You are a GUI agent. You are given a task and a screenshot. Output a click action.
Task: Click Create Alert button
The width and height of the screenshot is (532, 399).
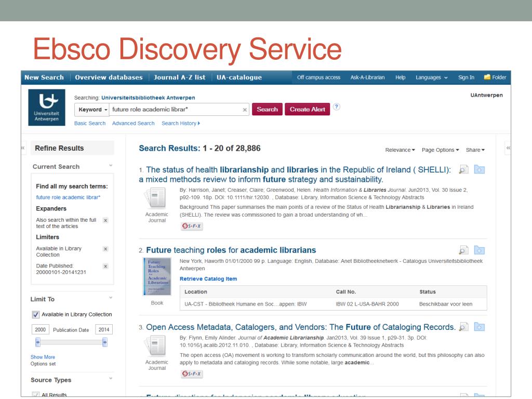(x=308, y=109)
